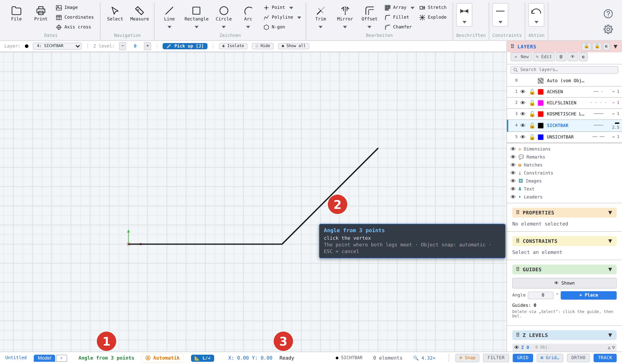Use the Chamfer tool
622x364 pixels.
click(x=398, y=27)
